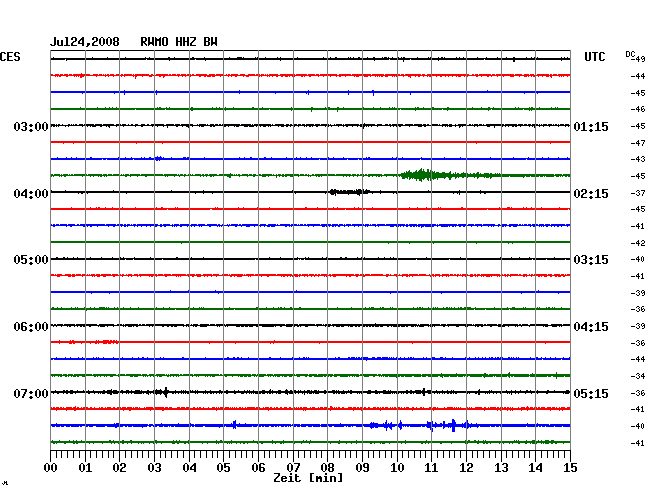This screenshot has height=494, width=650.
Task: Select minute 08 on the time axis
Action: coord(327,468)
